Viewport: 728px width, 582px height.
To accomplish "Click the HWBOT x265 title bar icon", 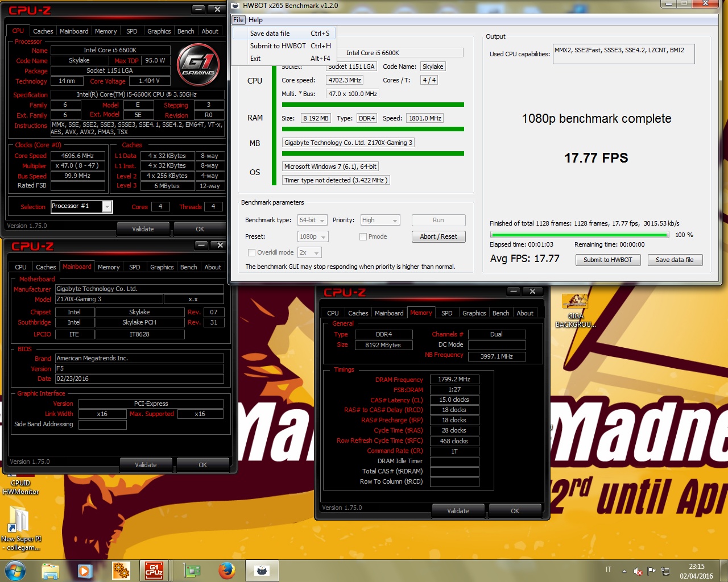I will pos(235,5).
